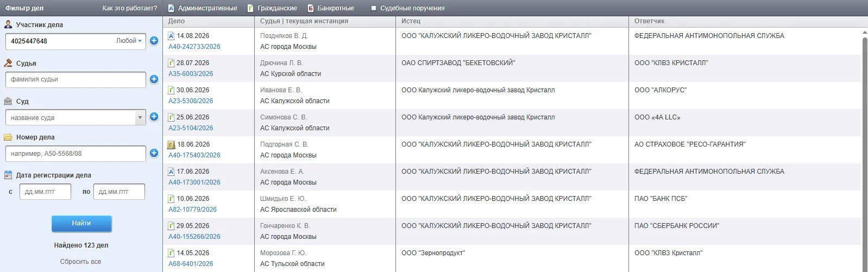This screenshot has height=272, width=868.
Task: Click the judge gavel icon
Action: click(x=8, y=63)
